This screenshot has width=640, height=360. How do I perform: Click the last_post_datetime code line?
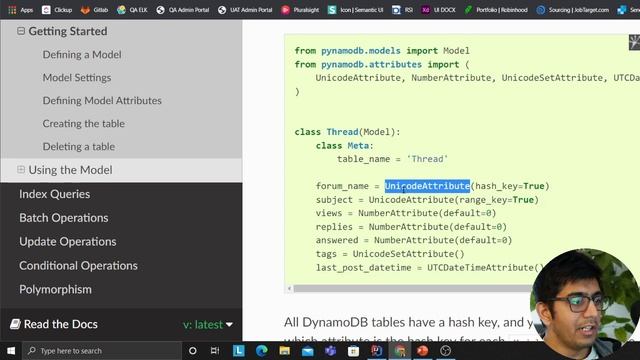tap(430, 267)
